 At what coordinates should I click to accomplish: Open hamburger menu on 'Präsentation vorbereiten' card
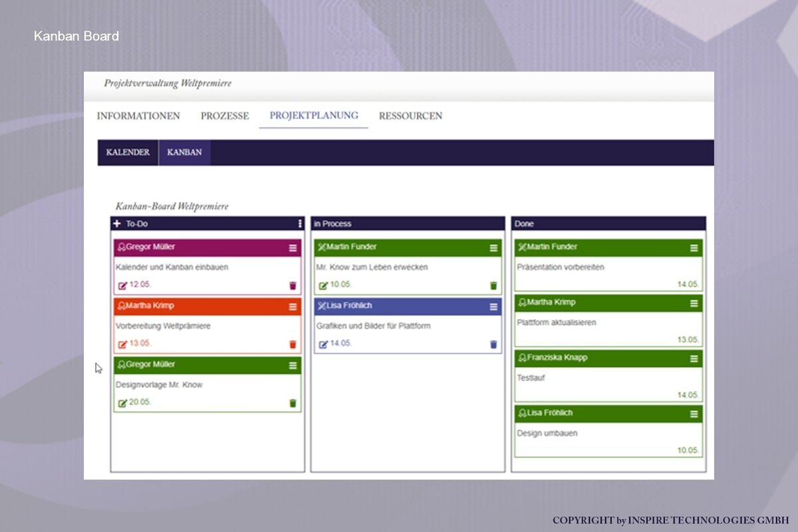694,248
